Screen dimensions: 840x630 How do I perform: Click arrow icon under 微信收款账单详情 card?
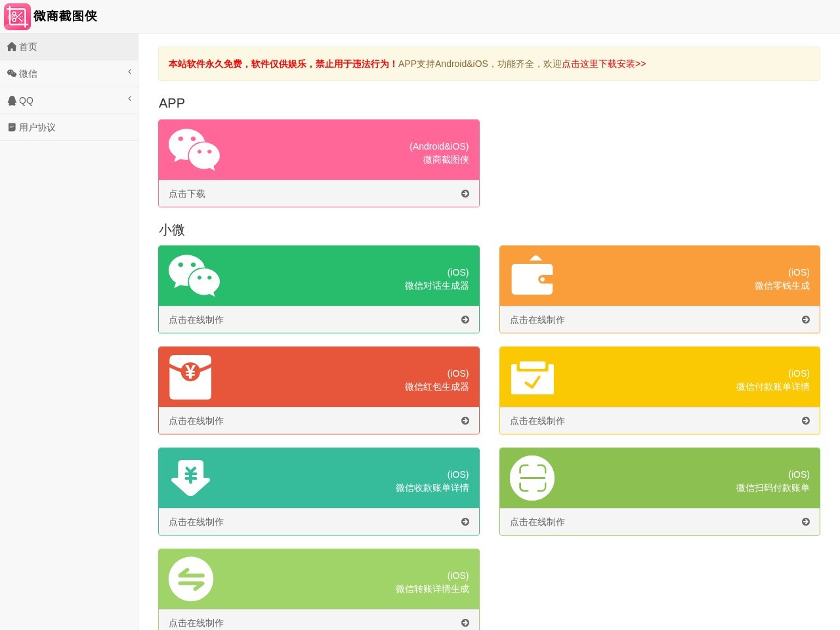click(x=465, y=522)
